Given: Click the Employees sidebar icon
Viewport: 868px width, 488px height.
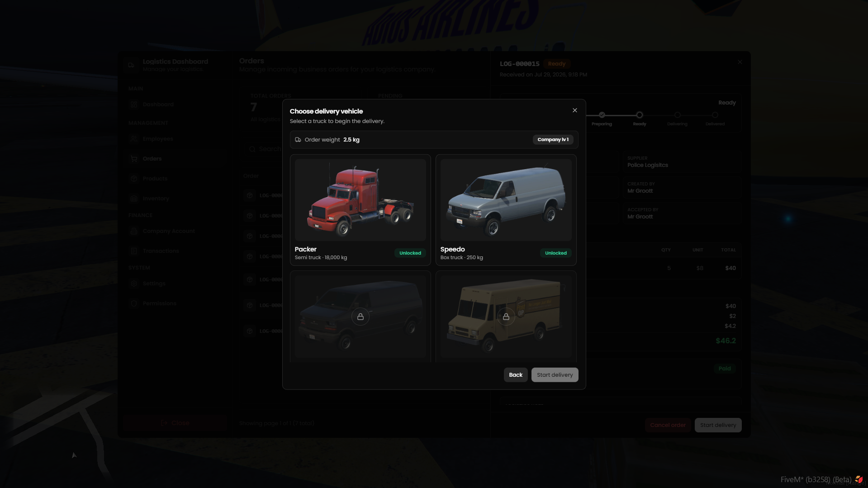Looking at the screenshot, I should point(134,139).
